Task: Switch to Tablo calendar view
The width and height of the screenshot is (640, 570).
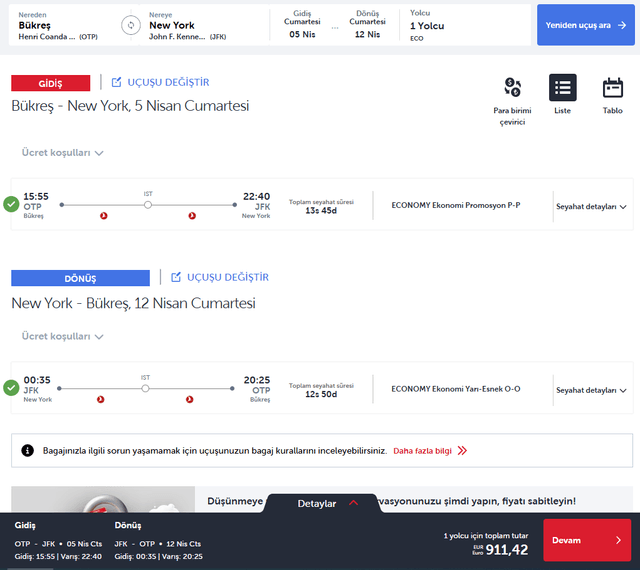Action: coord(613,96)
